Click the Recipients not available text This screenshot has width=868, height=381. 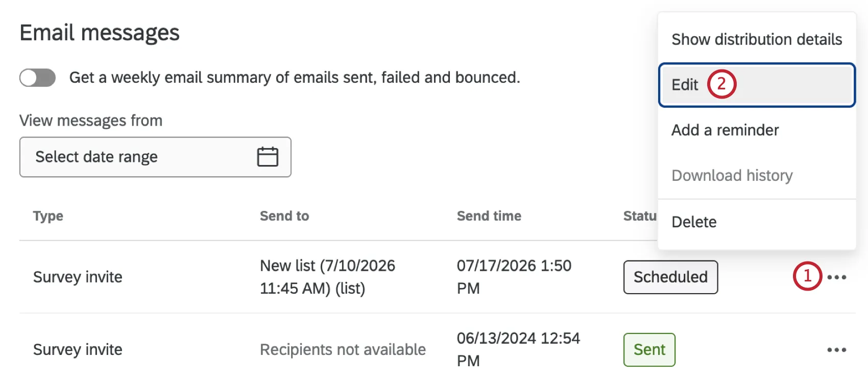[343, 350]
